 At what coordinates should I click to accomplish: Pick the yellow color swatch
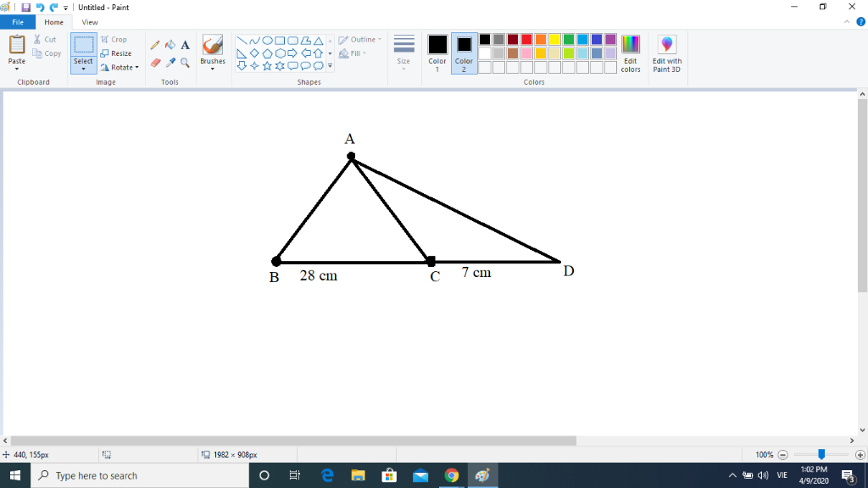point(554,39)
